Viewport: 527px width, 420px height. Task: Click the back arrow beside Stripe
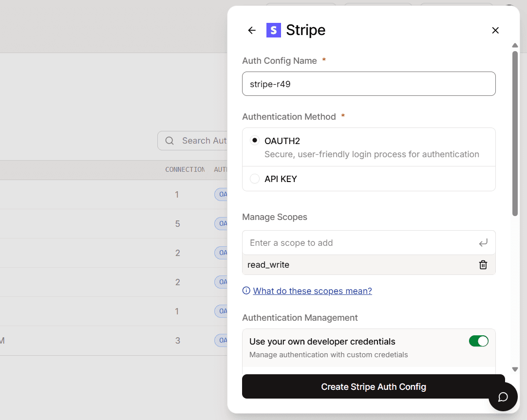pyautogui.click(x=252, y=30)
